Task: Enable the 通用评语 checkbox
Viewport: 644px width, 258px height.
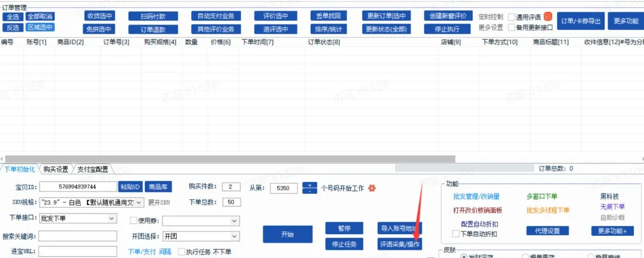Action: point(512,17)
